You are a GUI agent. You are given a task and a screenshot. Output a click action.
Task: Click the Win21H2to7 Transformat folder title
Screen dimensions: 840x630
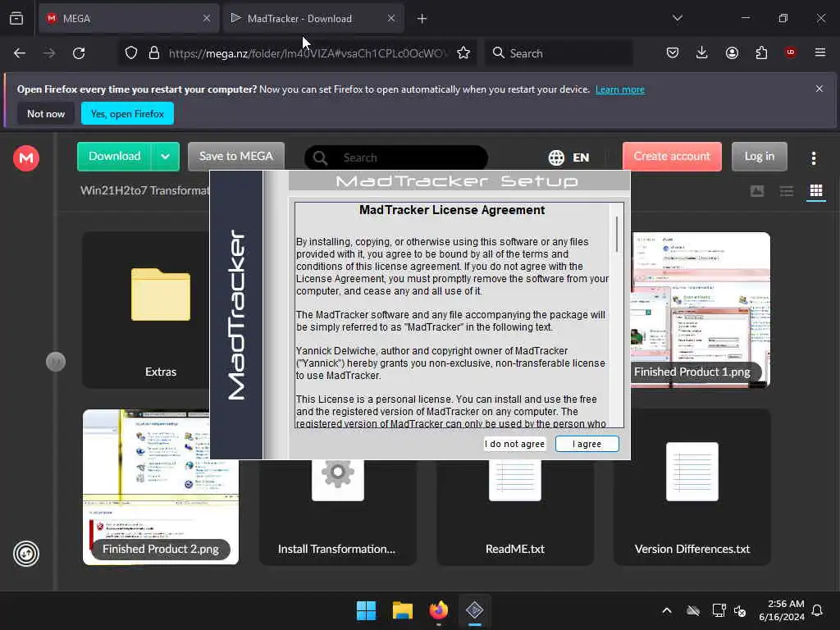click(144, 190)
